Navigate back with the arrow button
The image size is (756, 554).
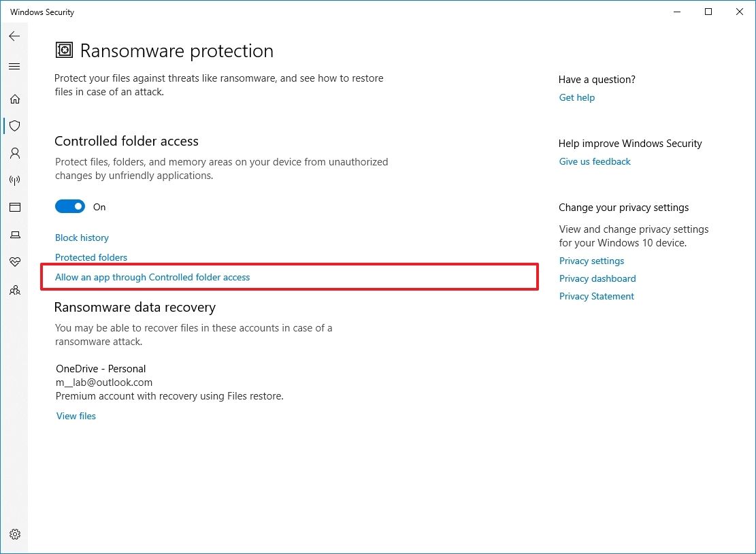[x=14, y=36]
